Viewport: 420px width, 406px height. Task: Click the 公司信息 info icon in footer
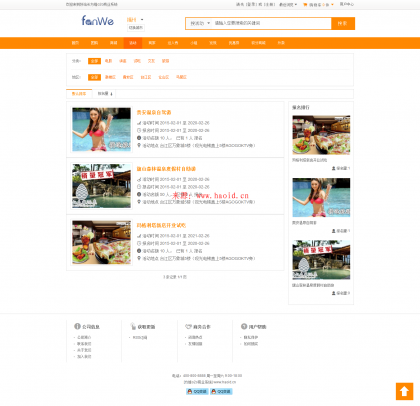click(77, 326)
